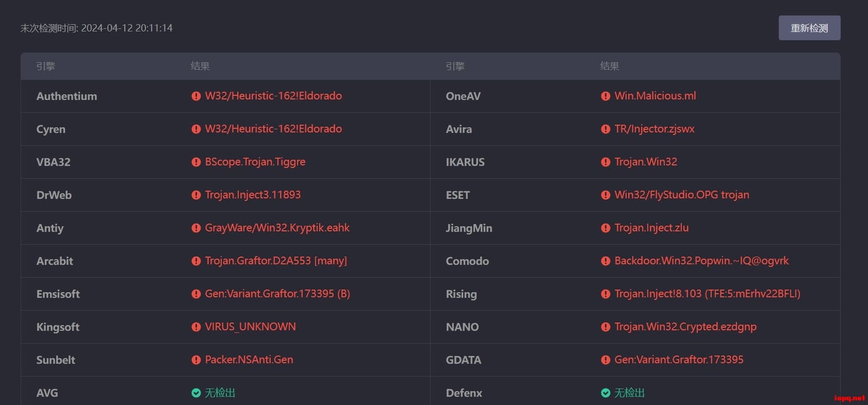This screenshot has height=405, width=868.
Task: Click the warning icon next to BScope.Trojan.Tiggre
Action: (196, 162)
